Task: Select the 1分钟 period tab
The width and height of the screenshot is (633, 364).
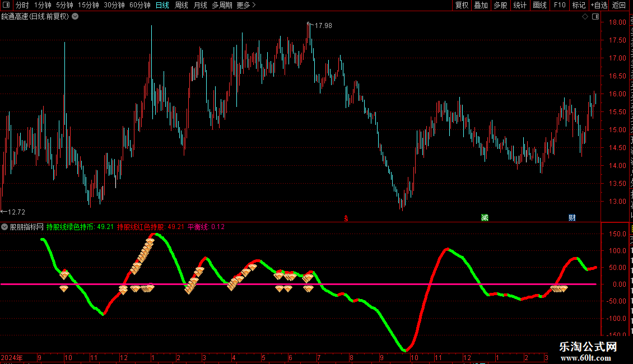Action: 43,5
